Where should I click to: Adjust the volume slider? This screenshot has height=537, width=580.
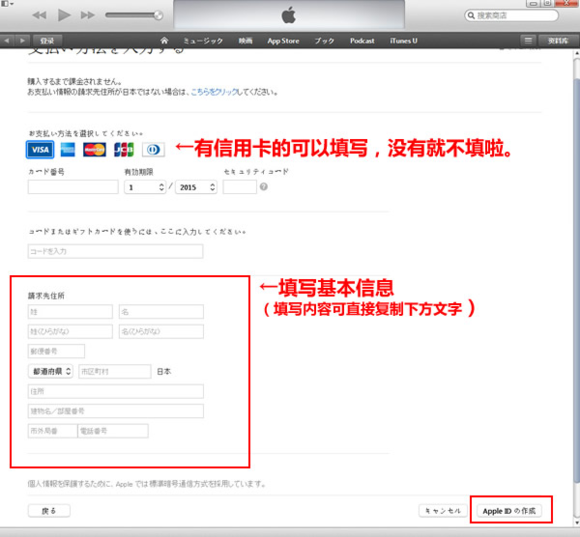coord(134,15)
